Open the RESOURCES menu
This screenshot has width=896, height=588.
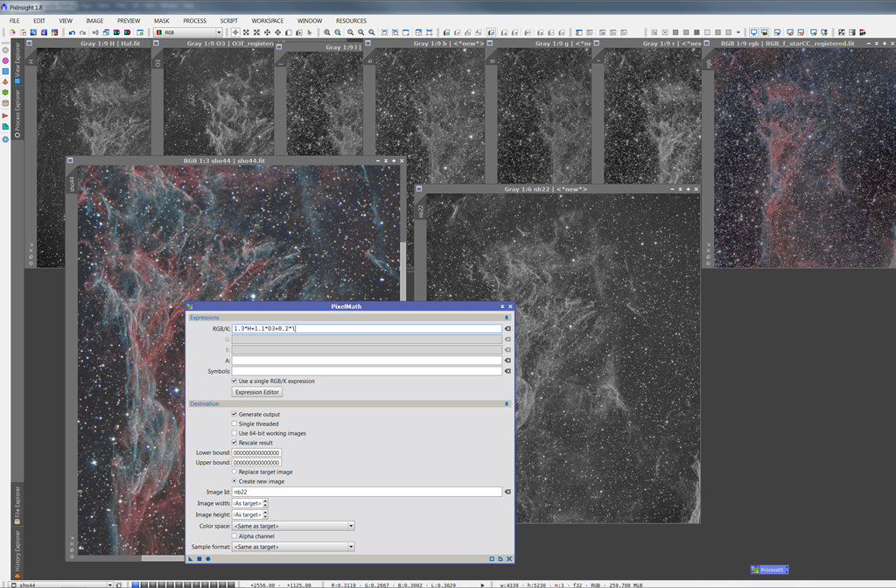[351, 21]
